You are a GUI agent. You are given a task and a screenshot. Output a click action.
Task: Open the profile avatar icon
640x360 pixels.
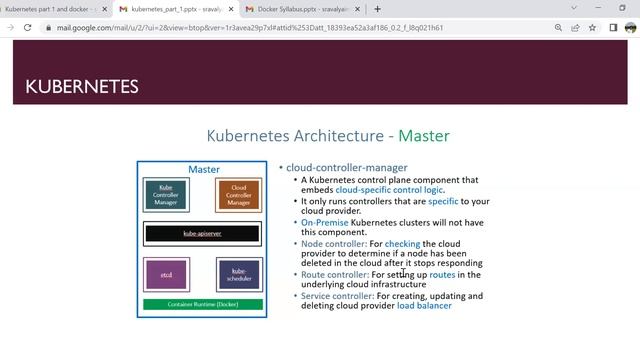coord(630,28)
